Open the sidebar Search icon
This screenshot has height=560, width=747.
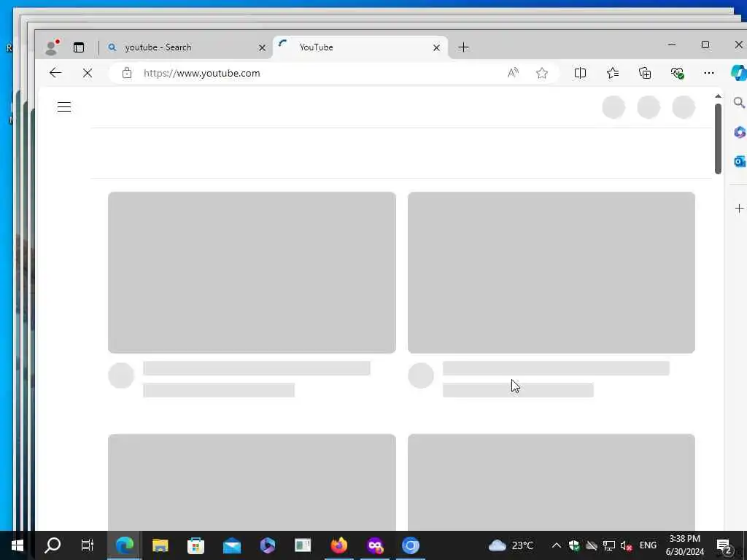[x=739, y=102]
